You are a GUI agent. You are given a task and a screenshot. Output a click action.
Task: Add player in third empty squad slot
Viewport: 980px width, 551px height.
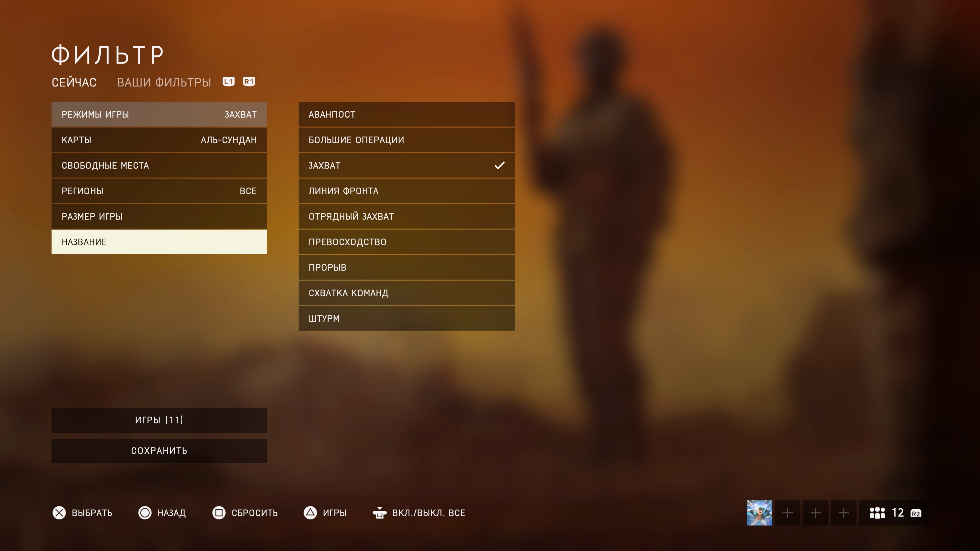pyautogui.click(x=843, y=512)
